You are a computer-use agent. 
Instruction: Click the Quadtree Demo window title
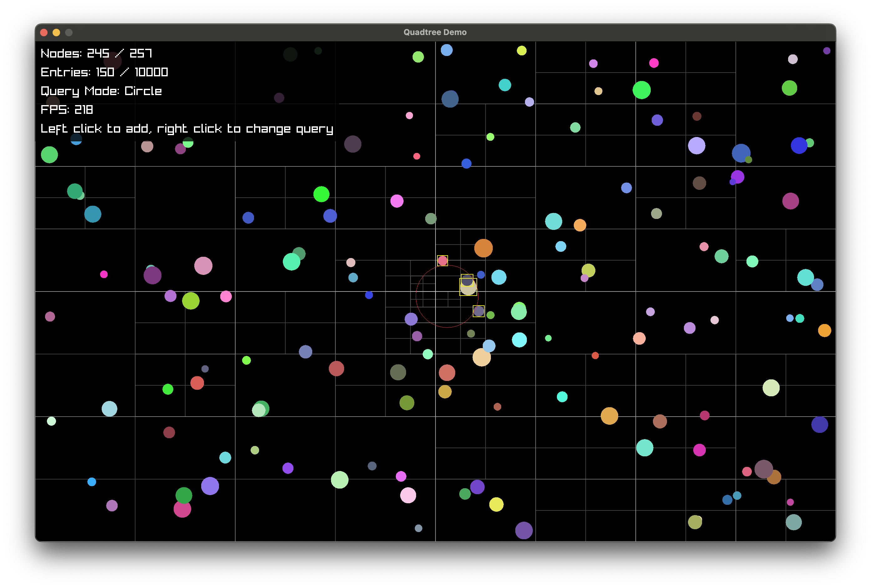(435, 32)
